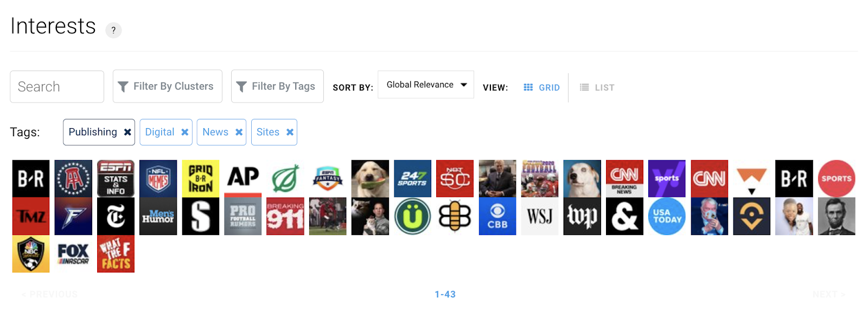Viewport: 868px width, 311px height.
Task: Select the 247 Sports tile
Action: coord(412,179)
